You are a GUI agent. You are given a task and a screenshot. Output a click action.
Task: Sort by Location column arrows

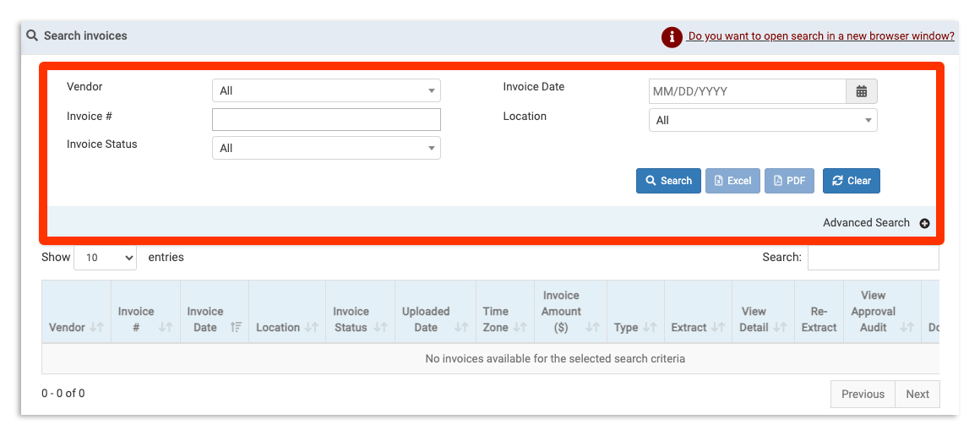312,328
